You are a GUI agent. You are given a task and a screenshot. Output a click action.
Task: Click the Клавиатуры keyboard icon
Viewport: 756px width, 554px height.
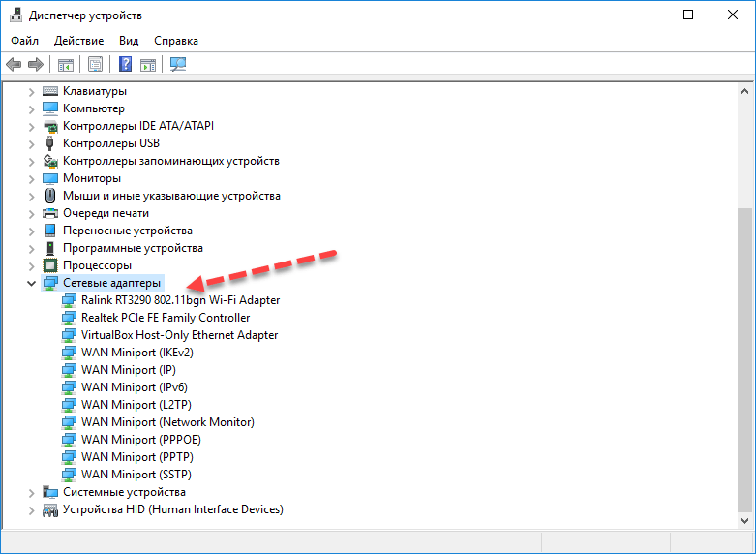click(x=50, y=91)
